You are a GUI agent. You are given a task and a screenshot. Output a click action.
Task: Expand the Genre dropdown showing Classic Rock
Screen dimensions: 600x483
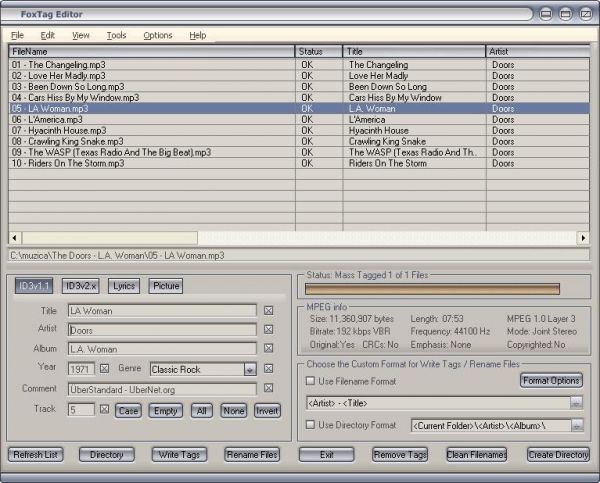(x=250, y=369)
